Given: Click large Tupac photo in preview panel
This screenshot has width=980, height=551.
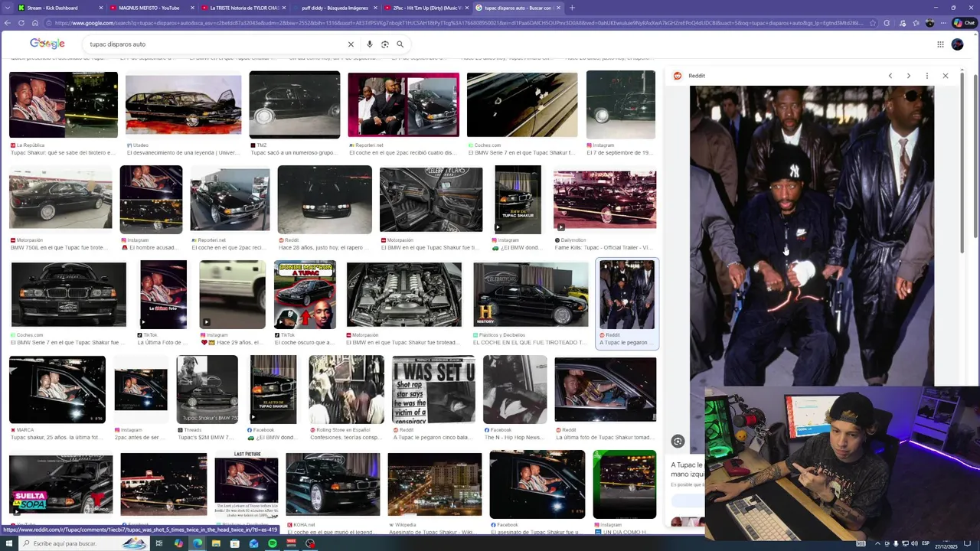Looking at the screenshot, I should (x=812, y=236).
